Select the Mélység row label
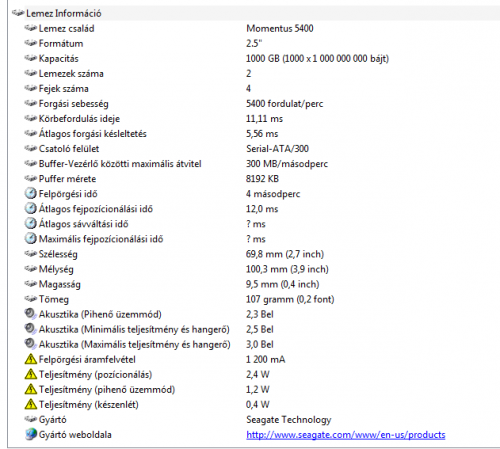Viewport: 500px width, 449px height. click(56, 269)
